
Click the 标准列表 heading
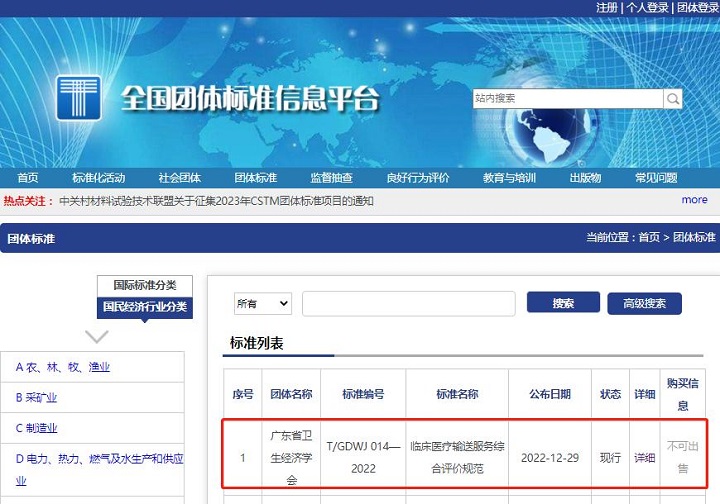pyautogui.click(x=257, y=343)
